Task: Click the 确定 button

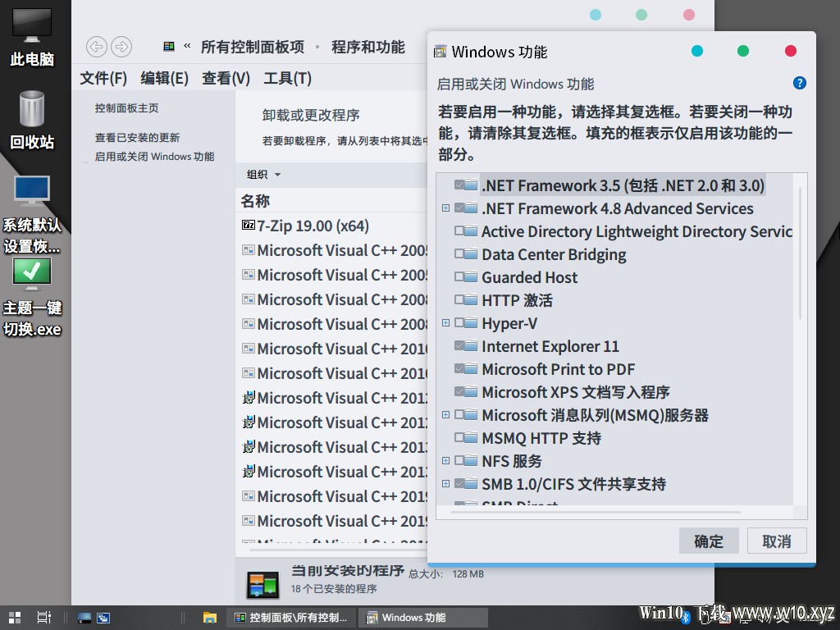Action: point(709,541)
